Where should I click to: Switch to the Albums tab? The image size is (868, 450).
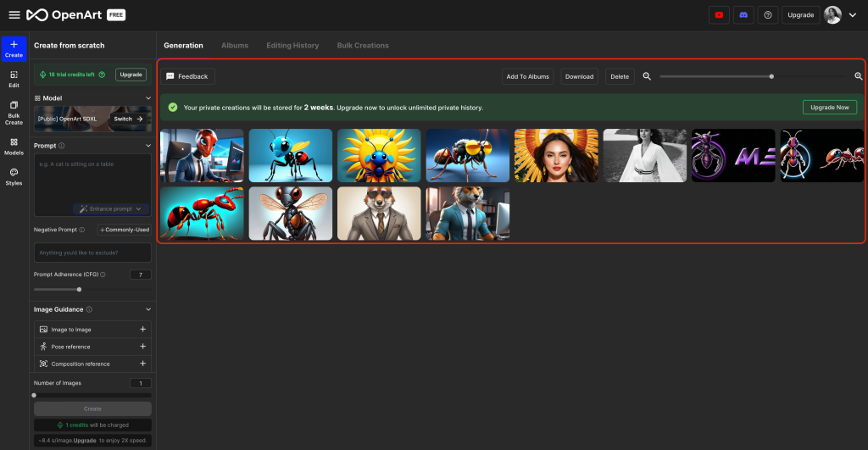tap(235, 45)
